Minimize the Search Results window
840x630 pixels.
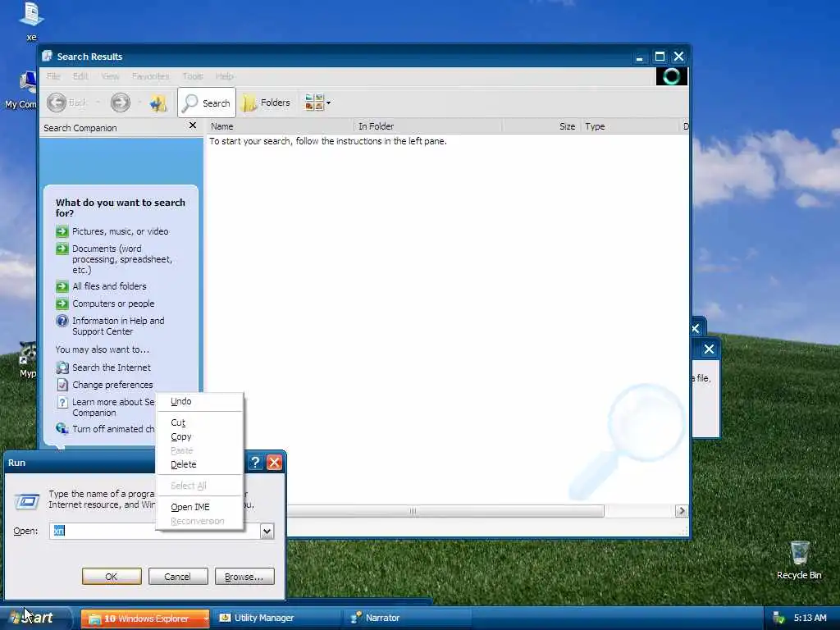pos(639,57)
